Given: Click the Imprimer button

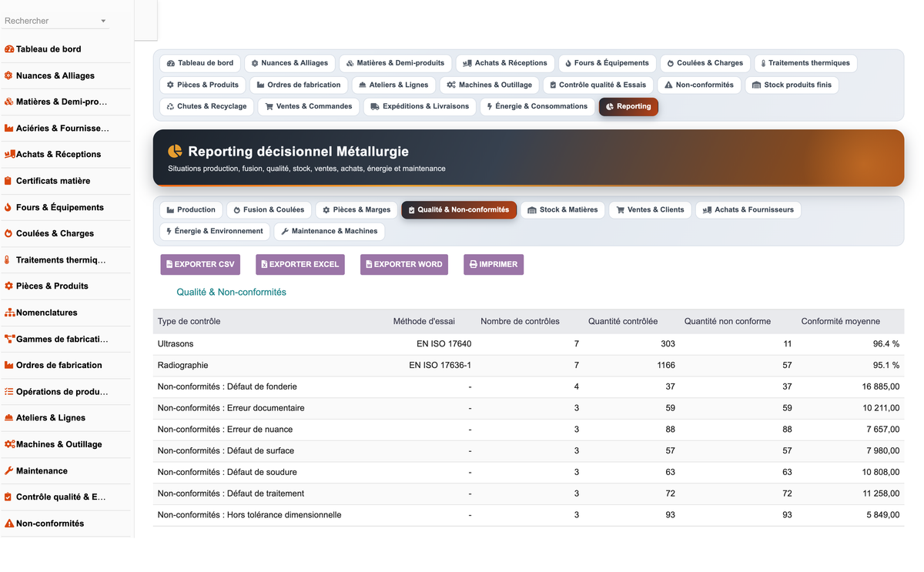Looking at the screenshot, I should coord(494,264).
